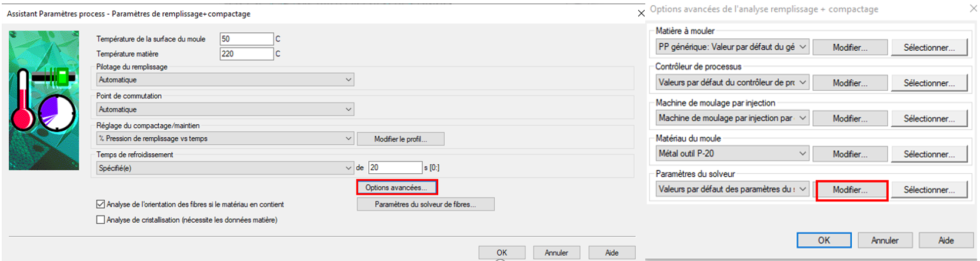980x261 pixels.
Task: Click the thermometer wizard illustration image
Action: [x=44, y=101]
